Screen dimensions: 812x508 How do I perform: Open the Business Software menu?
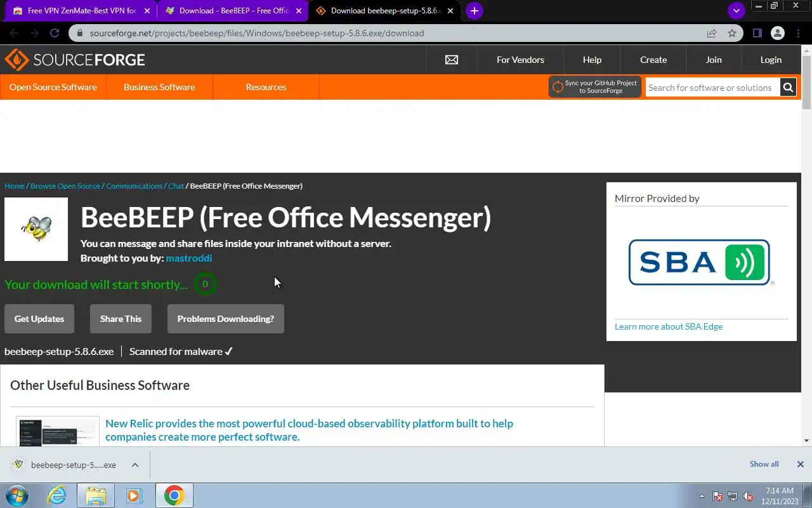[159, 87]
